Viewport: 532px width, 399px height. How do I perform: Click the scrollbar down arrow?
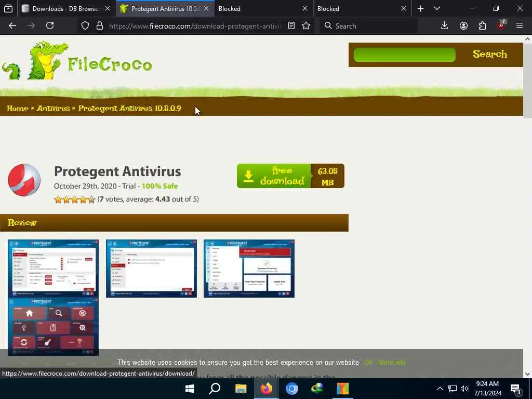528,374
